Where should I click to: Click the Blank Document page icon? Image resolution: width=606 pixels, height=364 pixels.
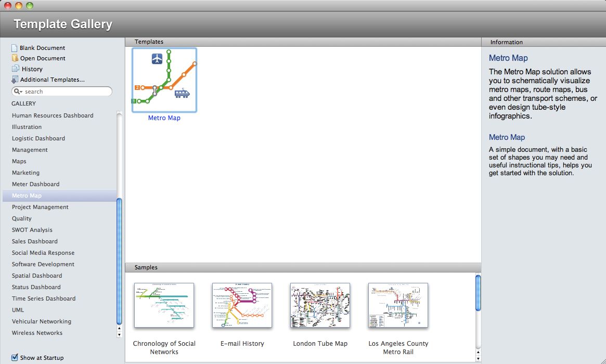[x=15, y=48]
